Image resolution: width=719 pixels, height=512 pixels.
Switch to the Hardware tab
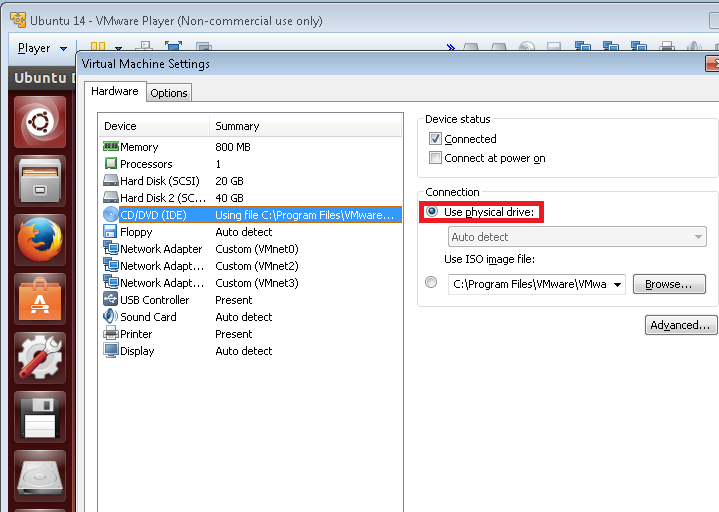[115, 92]
